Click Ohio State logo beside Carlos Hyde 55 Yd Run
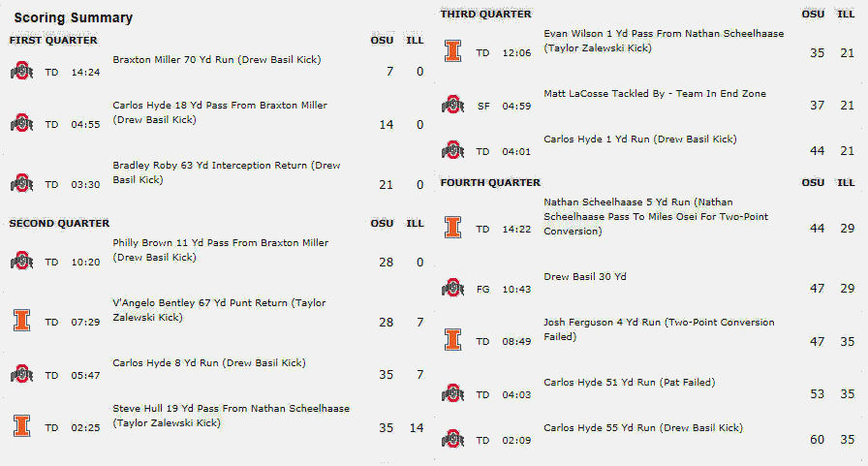This screenshot has width=868, height=466. [452, 439]
